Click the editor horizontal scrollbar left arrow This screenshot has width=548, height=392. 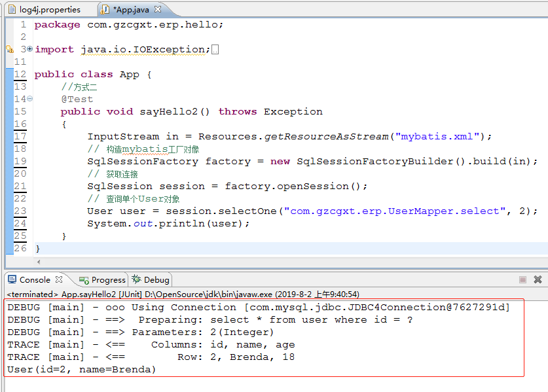tap(39, 262)
